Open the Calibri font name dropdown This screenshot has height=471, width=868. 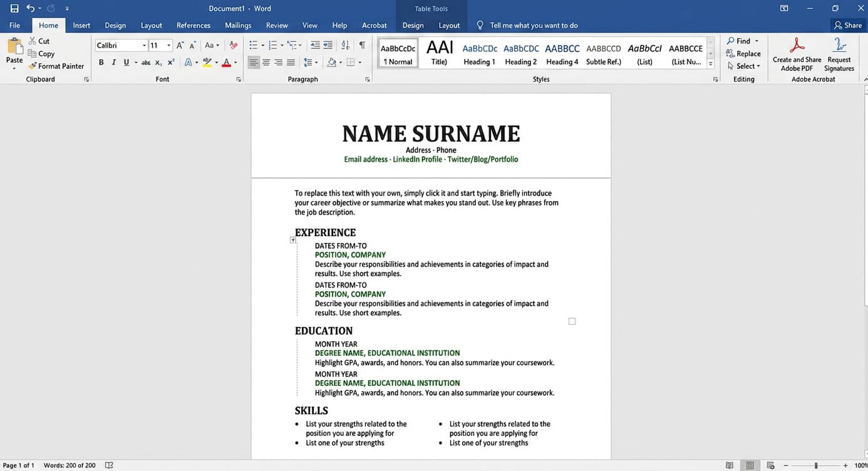click(x=144, y=45)
